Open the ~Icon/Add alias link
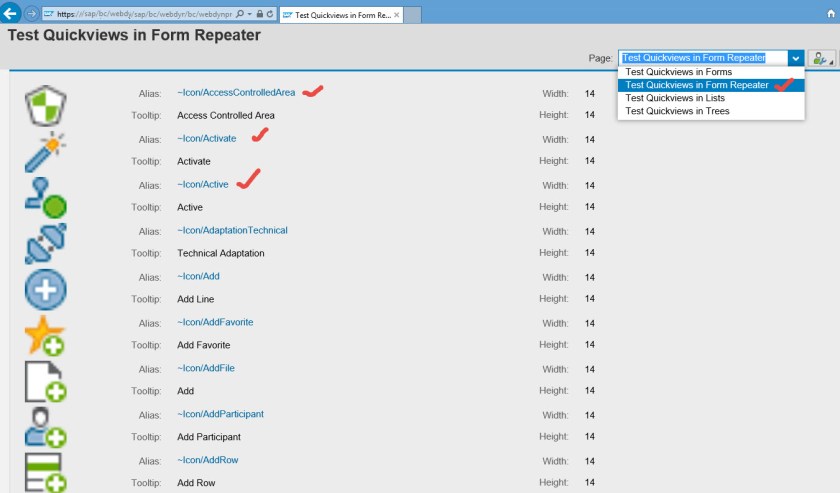This screenshot has height=493, width=840. tap(198, 277)
